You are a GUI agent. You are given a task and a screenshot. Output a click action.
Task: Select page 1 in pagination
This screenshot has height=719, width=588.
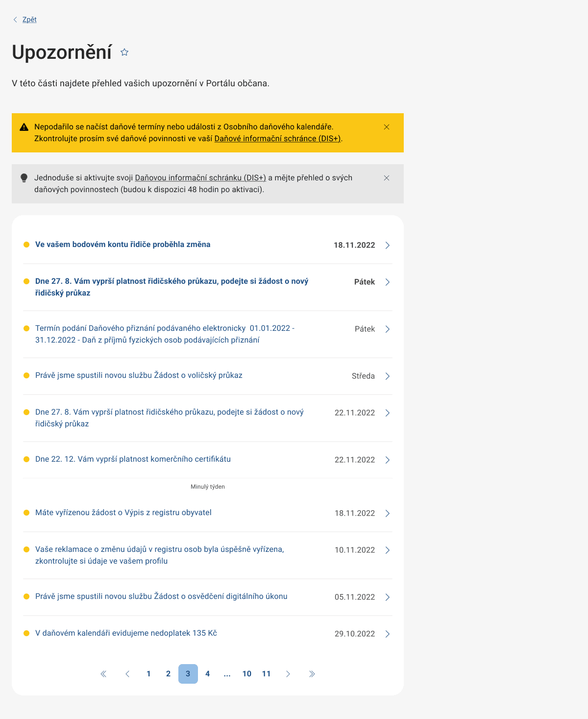point(148,674)
